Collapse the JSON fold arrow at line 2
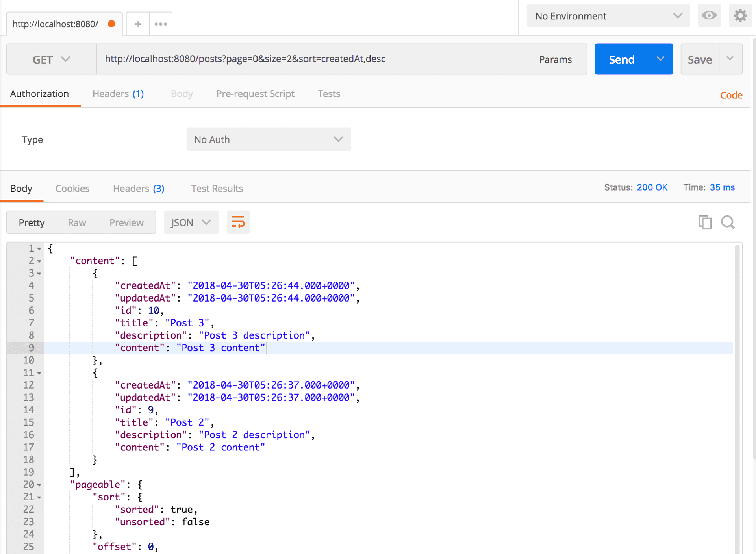The image size is (756, 554). pyautogui.click(x=39, y=261)
